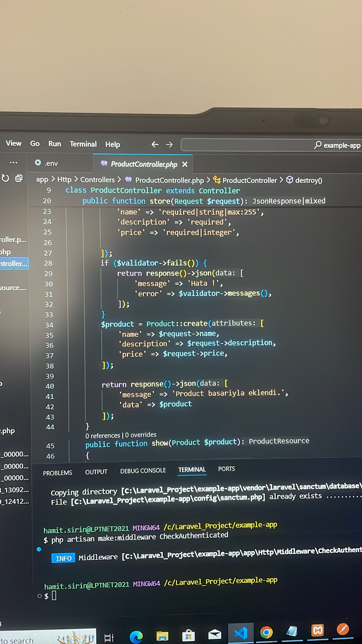Click the Task View taskbar icon
Screen dimensions: 362x644
(109, 638)
